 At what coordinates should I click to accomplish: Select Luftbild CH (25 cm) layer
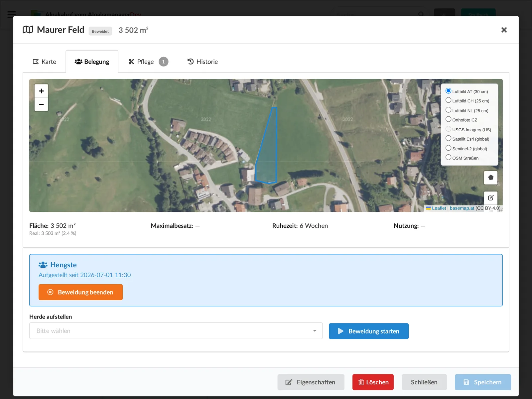[x=448, y=100]
